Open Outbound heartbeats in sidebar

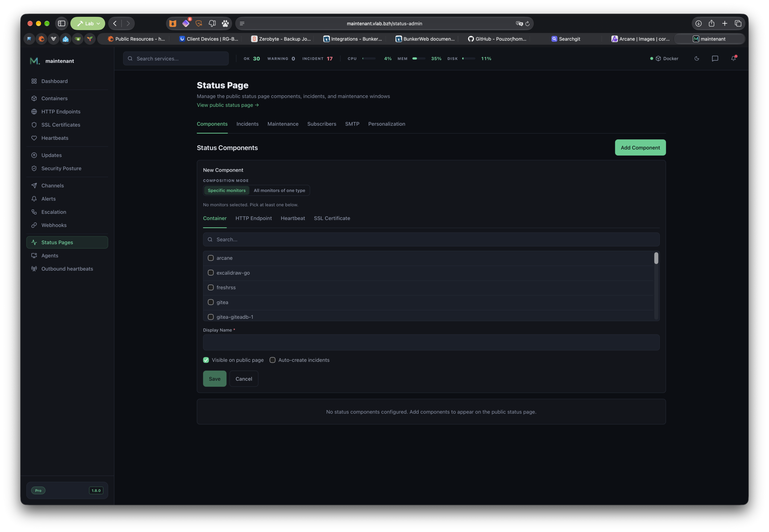point(67,269)
